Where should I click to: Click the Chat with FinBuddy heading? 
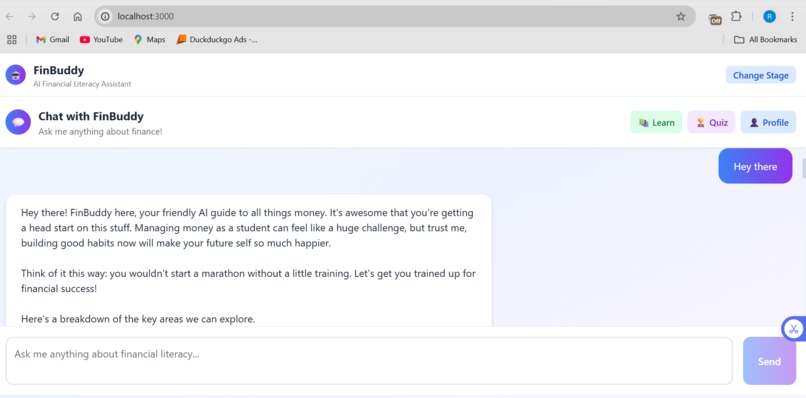tap(91, 116)
